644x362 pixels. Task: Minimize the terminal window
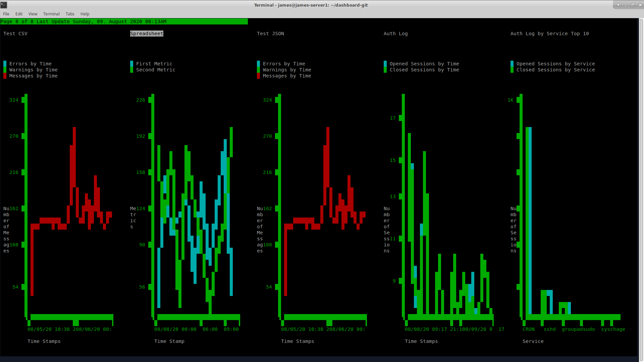coord(625,5)
